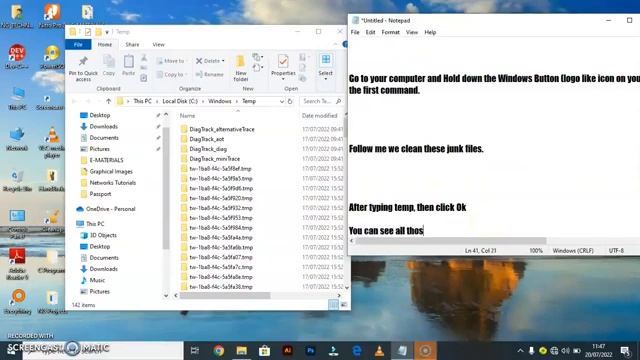Select Documents under Quick access
This screenshot has height=360, width=640.
[x=104, y=138]
